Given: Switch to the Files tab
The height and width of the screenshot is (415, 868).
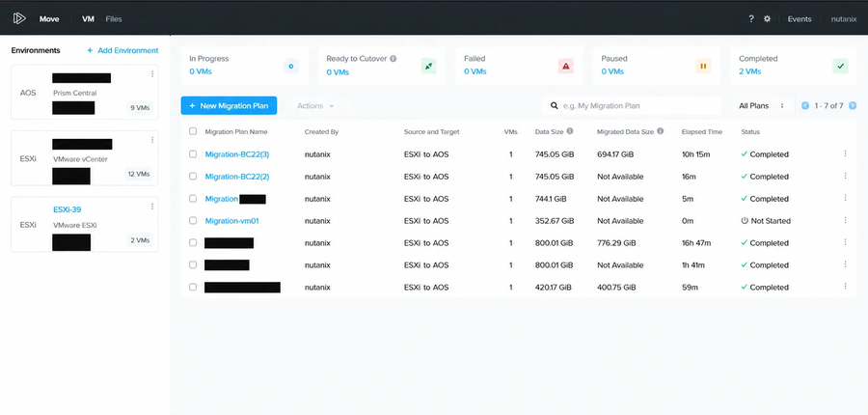Looking at the screenshot, I should point(114,19).
